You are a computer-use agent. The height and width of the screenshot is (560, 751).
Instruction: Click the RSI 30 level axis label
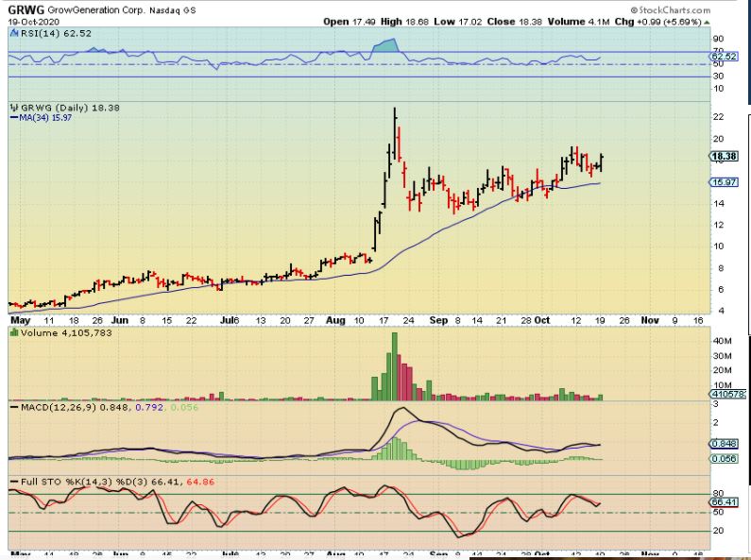pyautogui.click(x=719, y=76)
